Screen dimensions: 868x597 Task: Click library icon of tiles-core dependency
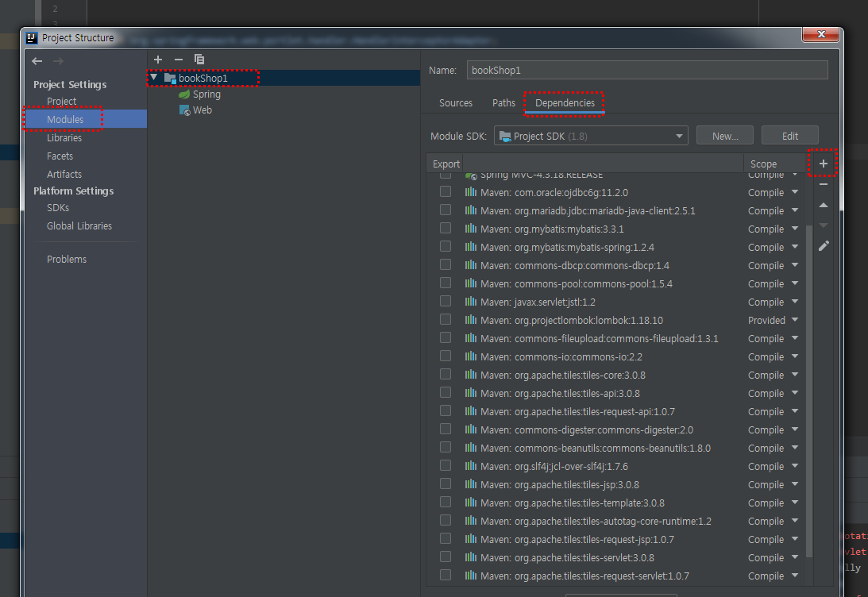click(471, 375)
